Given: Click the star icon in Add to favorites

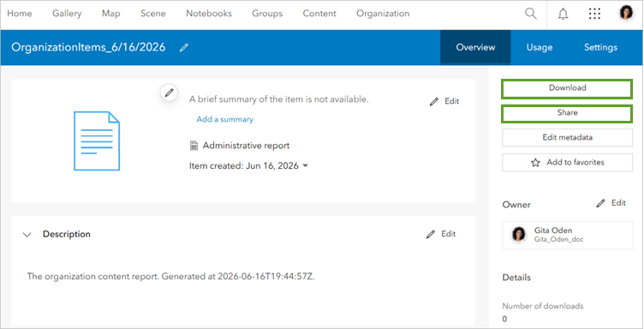Looking at the screenshot, I should (x=535, y=163).
